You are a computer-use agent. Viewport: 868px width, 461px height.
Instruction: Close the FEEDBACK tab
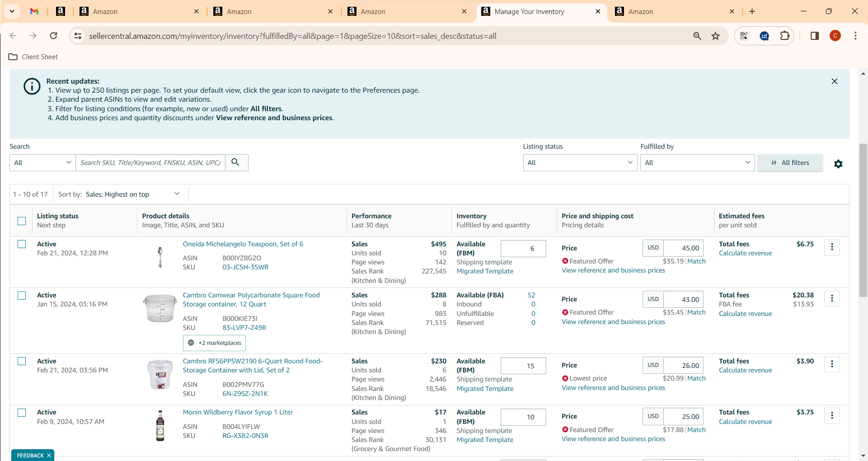49,456
